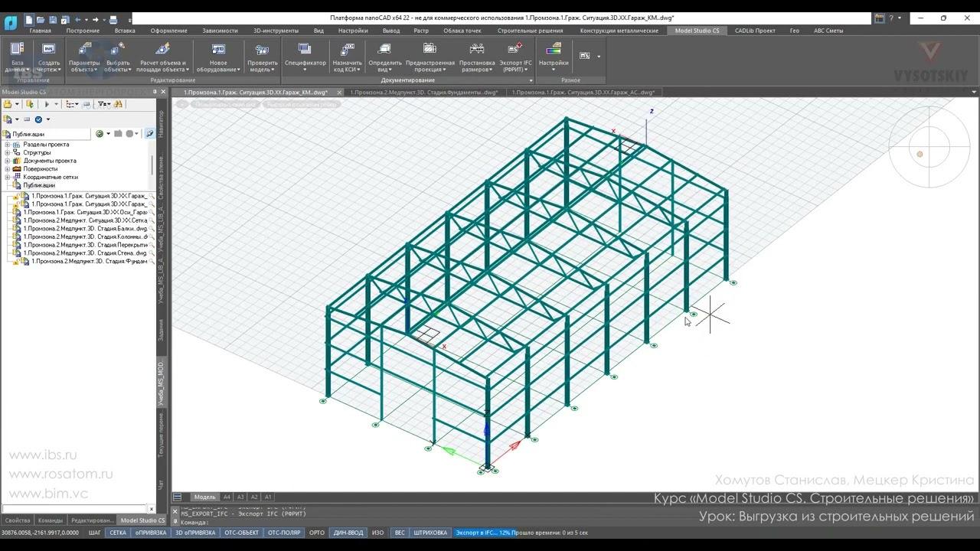Redo with the right arrow icon

click(95, 19)
